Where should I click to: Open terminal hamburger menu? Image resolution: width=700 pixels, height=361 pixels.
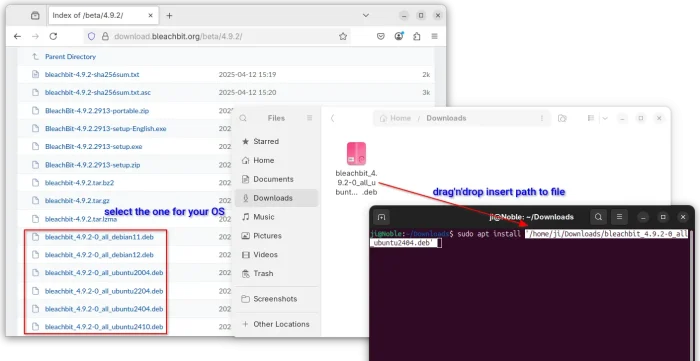pos(619,217)
